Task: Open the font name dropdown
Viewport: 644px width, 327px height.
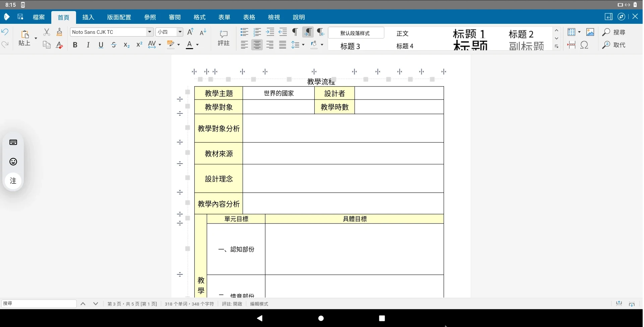Action: [149, 32]
